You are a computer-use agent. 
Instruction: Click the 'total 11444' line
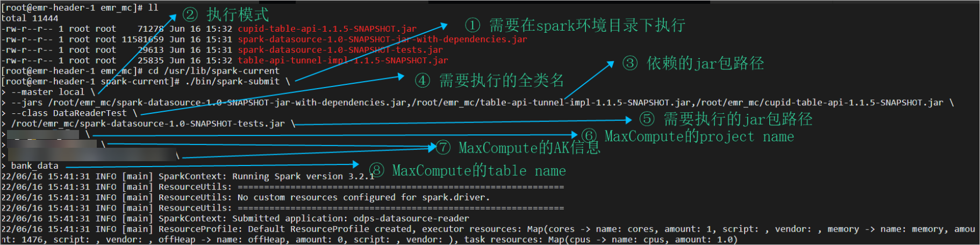(30, 18)
